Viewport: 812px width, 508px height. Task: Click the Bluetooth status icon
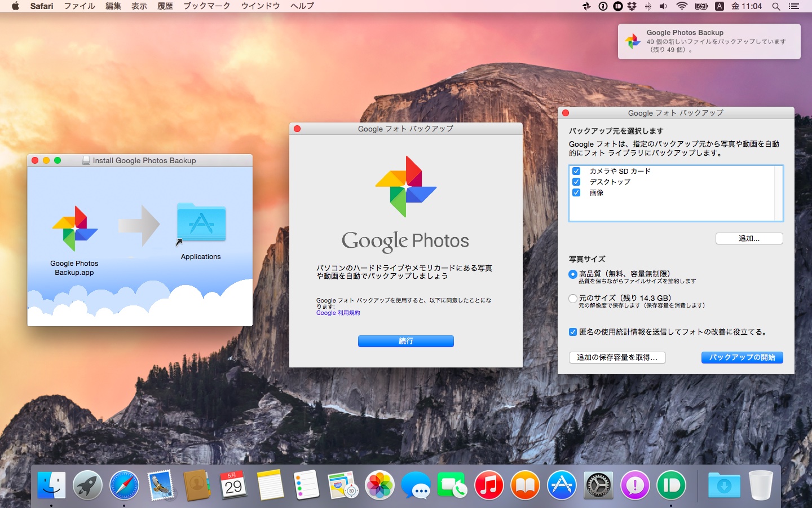coord(648,6)
